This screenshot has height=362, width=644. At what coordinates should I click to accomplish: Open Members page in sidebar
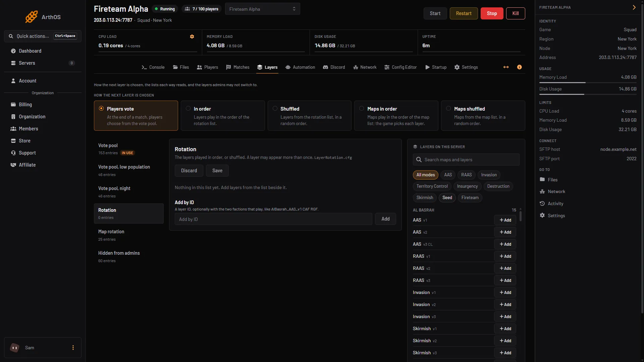[43, 129]
